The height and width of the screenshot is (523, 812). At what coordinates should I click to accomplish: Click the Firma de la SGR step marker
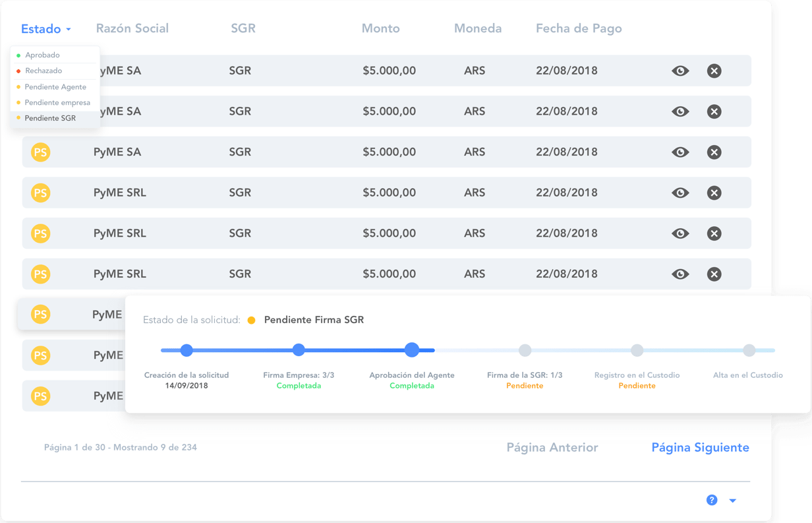coord(525,350)
